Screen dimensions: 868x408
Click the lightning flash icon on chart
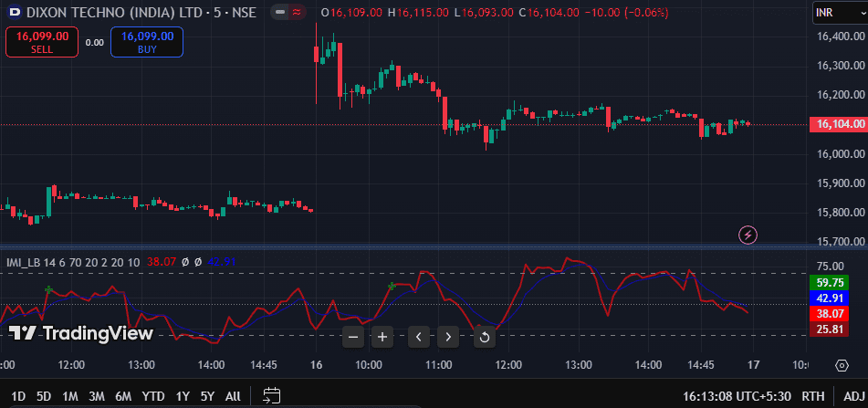click(748, 235)
